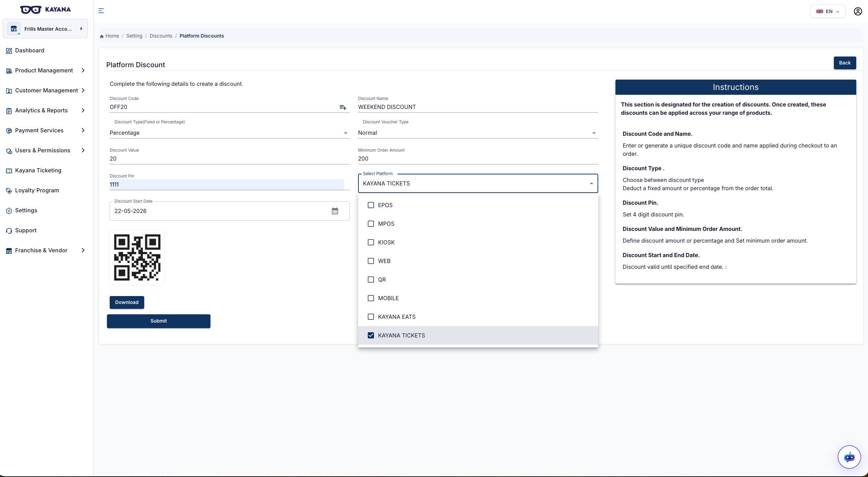Click the Support headset icon
This screenshot has height=477, width=868.
(x=9, y=231)
